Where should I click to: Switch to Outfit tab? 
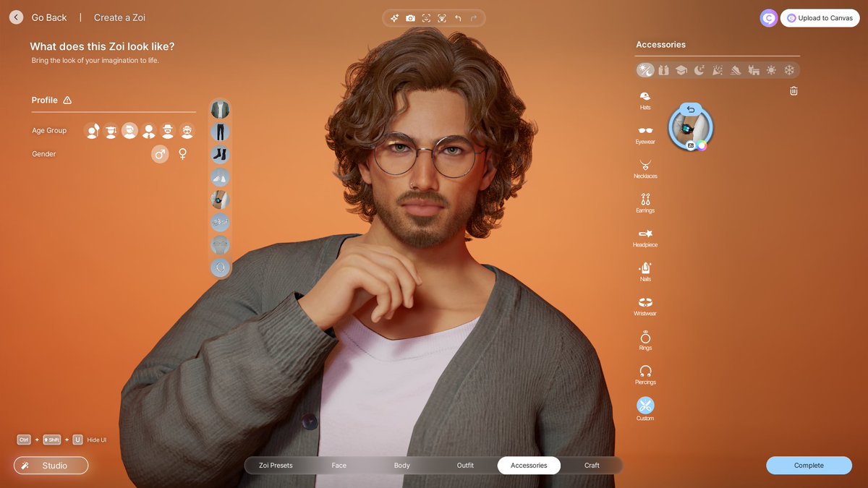coord(465,466)
